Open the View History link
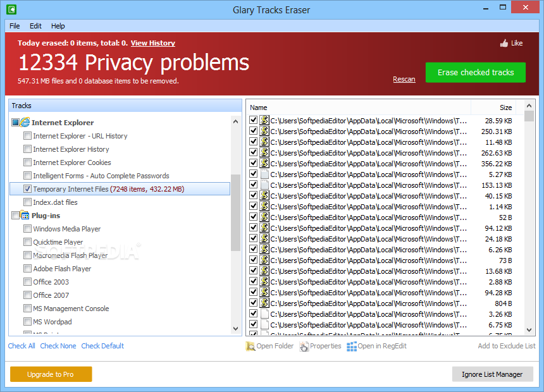Image resolution: width=544 pixels, height=392 pixels. [152, 43]
